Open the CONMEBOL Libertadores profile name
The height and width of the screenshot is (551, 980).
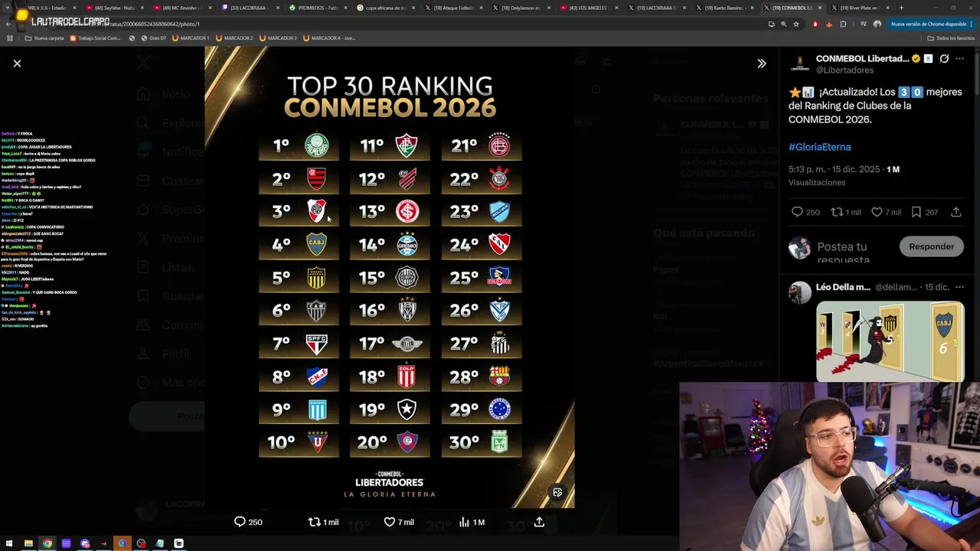pyautogui.click(x=862, y=58)
